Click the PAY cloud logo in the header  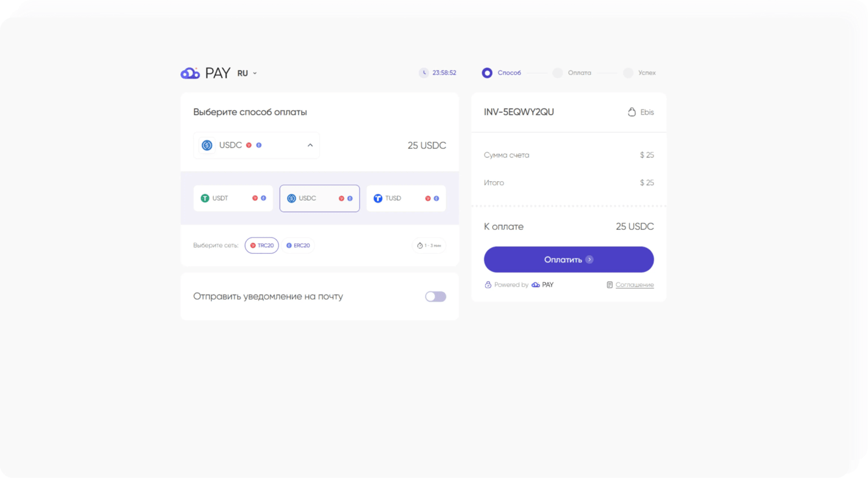[x=205, y=73]
